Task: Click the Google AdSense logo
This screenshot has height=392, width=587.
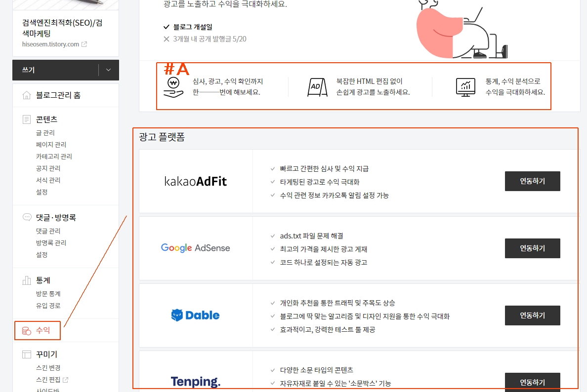Action: click(x=196, y=248)
